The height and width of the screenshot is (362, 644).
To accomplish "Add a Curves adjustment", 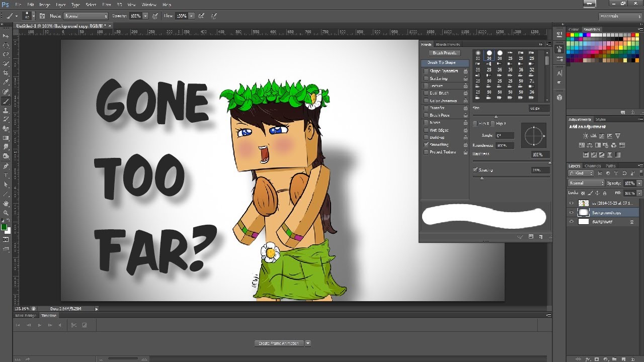I will pos(602,136).
